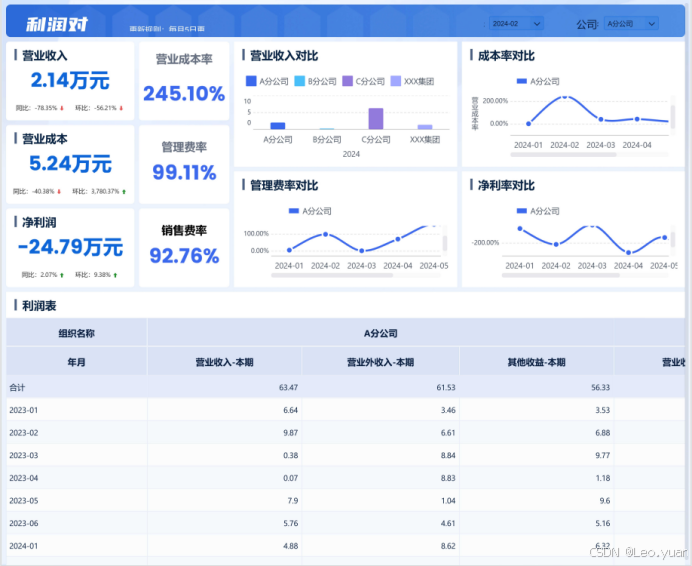Select the 合计 row label
The image size is (692, 566).
[17, 387]
